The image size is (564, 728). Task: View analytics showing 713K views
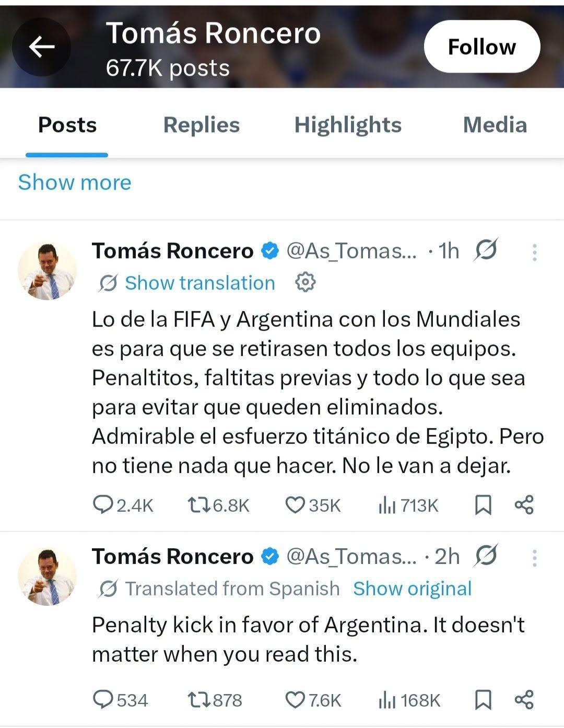[x=408, y=505]
